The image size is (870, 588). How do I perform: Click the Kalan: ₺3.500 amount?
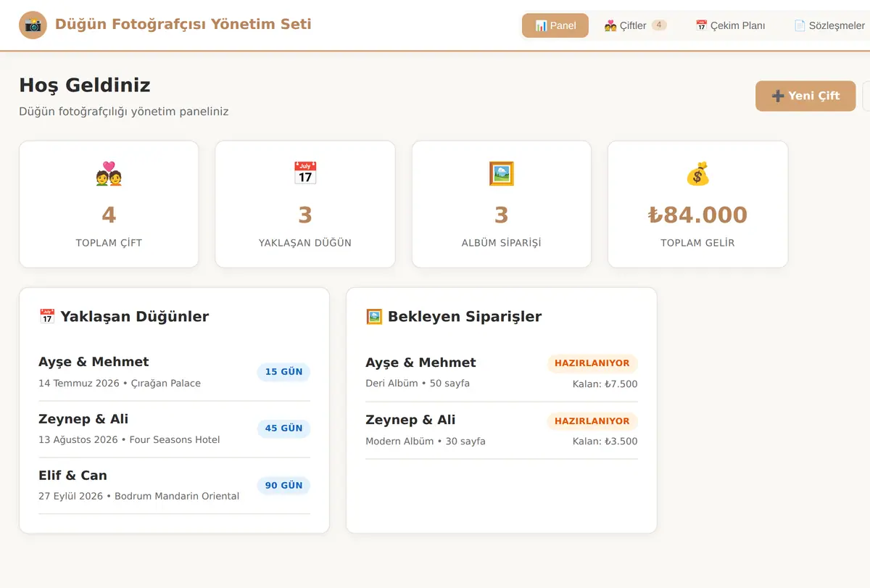(x=605, y=442)
